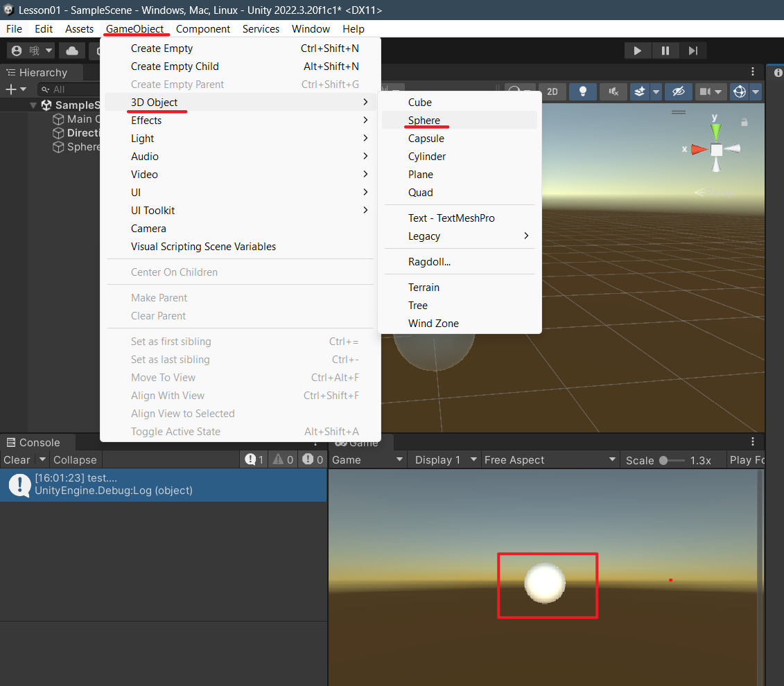Click the scene effects layers icon

pos(641,91)
